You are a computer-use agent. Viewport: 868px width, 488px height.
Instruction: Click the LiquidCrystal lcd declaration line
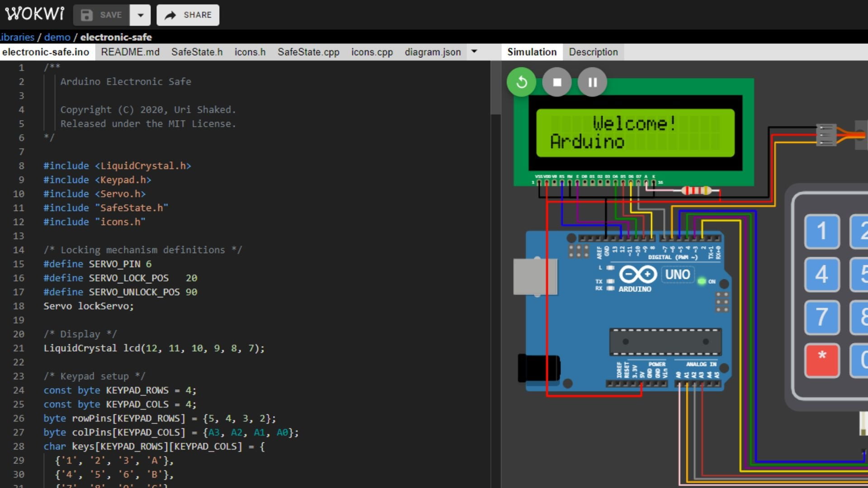(x=154, y=348)
